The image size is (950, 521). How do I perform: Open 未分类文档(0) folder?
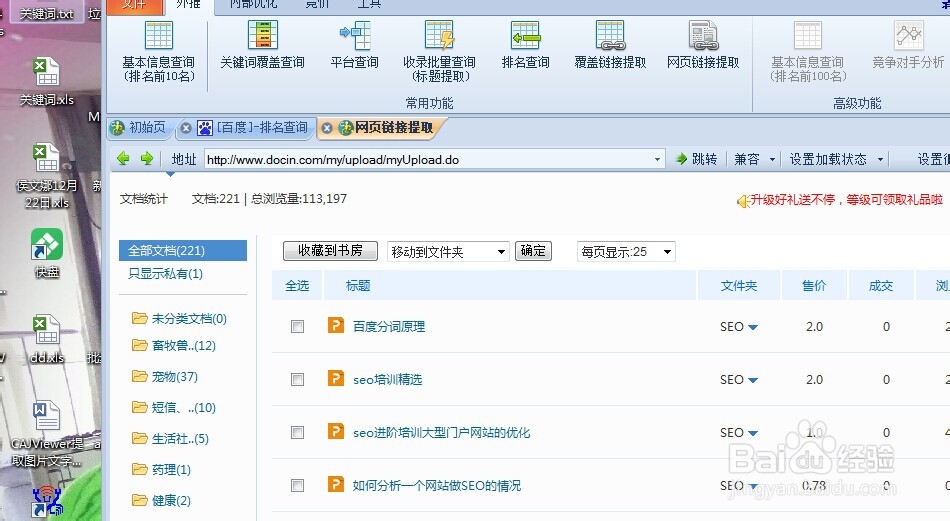[179, 319]
